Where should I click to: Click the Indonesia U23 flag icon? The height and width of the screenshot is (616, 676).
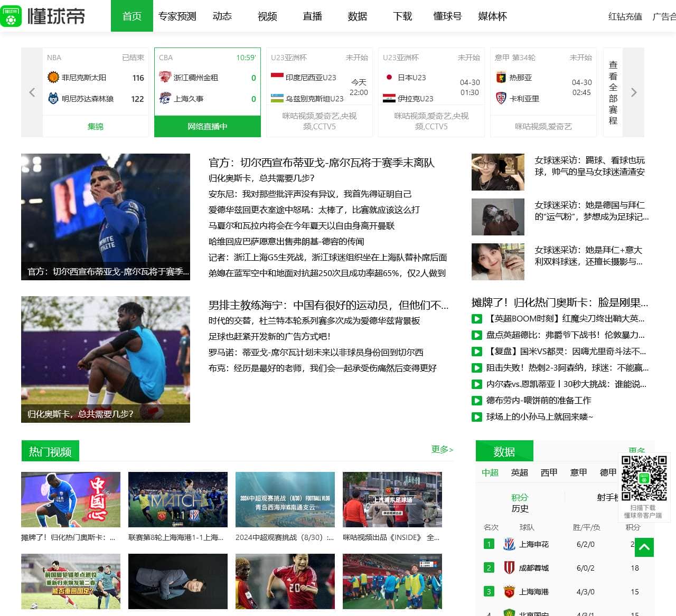pyautogui.click(x=277, y=77)
